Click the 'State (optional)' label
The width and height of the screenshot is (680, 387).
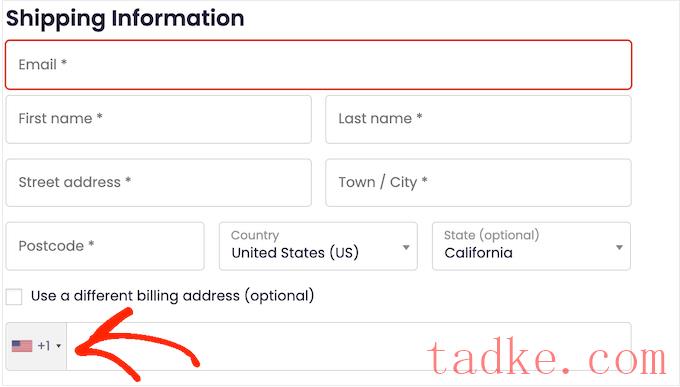coord(491,235)
